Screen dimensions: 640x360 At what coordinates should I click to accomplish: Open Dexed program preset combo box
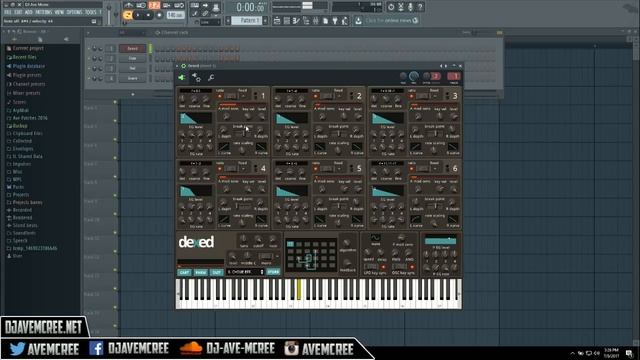click(x=245, y=272)
